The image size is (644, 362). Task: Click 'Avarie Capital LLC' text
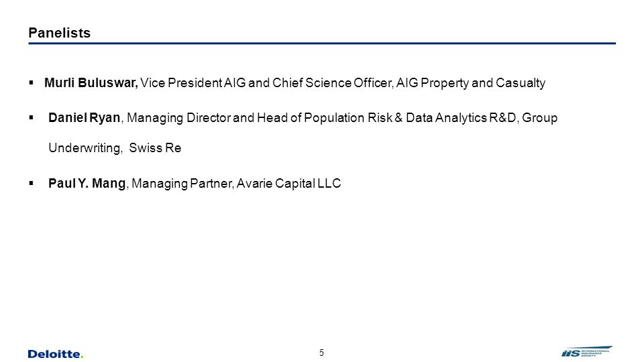click(288, 183)
